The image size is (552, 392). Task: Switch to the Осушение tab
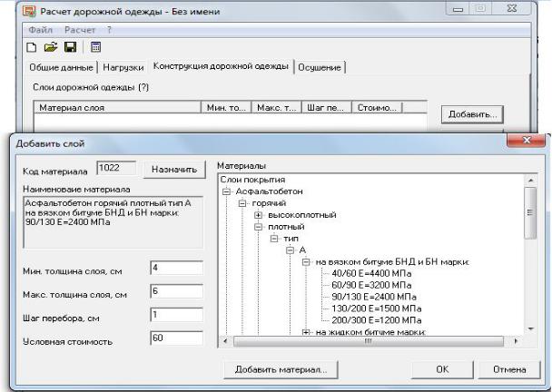click(x=320, y=67)
